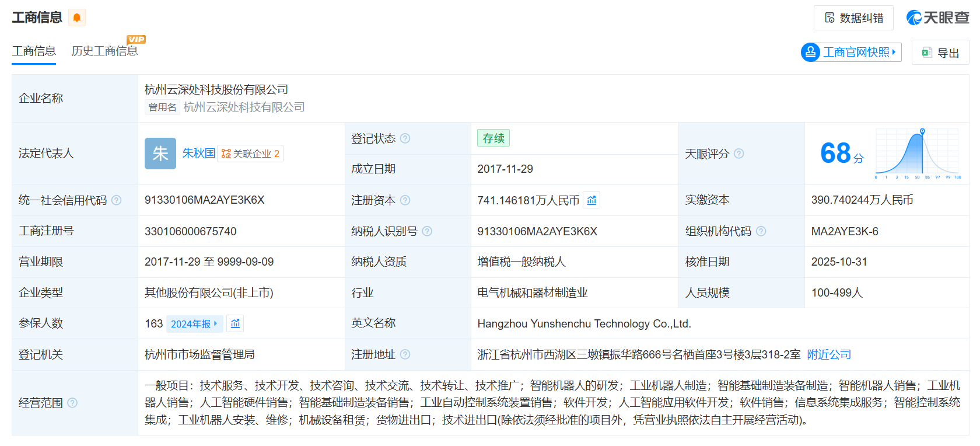Click help icon next to 经营范围
The image size is (980, 446).
pos(72,403)
